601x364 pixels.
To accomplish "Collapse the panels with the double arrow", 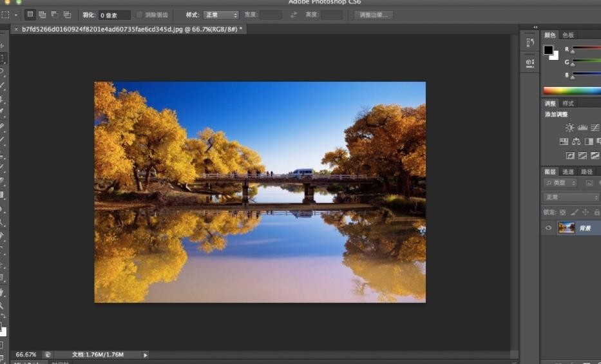I will pyautogui.click(x=535, y=27).
